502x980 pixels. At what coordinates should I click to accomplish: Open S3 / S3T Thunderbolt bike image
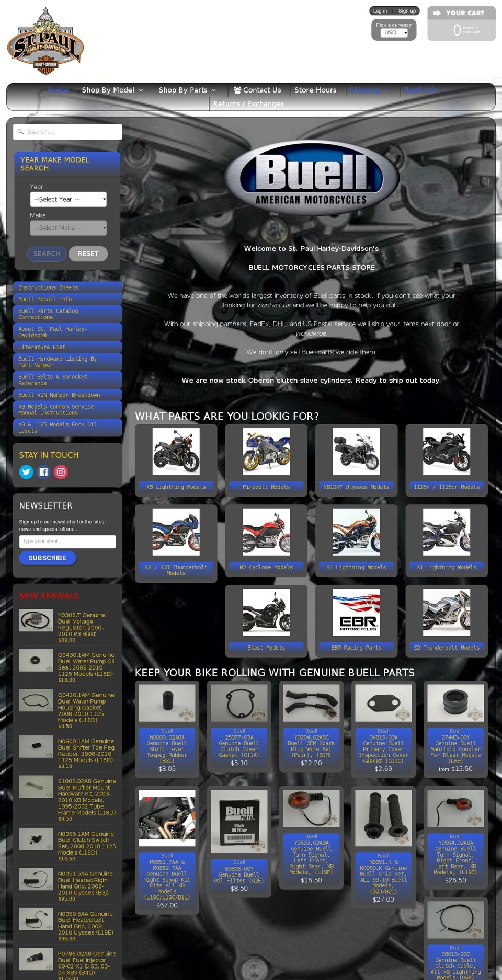176,532
